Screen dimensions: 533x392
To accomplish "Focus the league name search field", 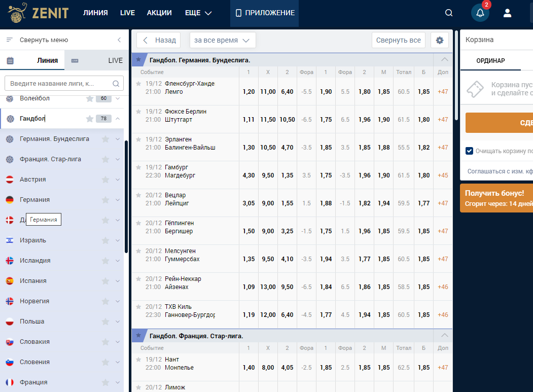I will pyautogui.click(x=64, y=83).
